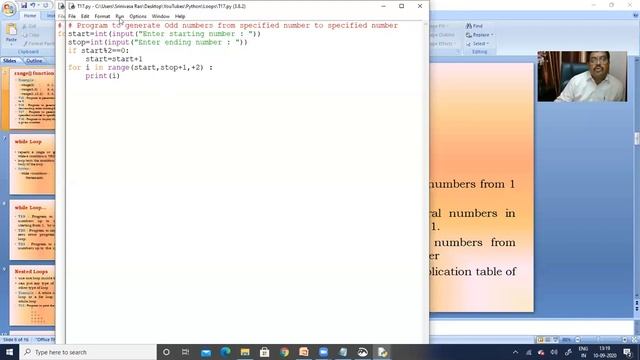Click Redo icon in PowerPoint quick access toolbar
Image resolution: width=640 pixels, height=360 pixels.
(x=45, y=5)
